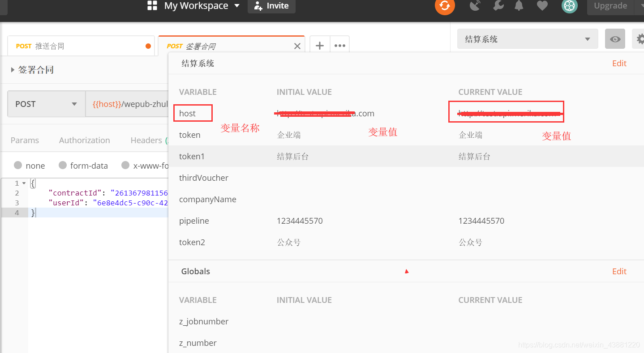This screenshot has height=353, width=644.
Task: Open the My Workspace dropdown
Action: point(202,6)
